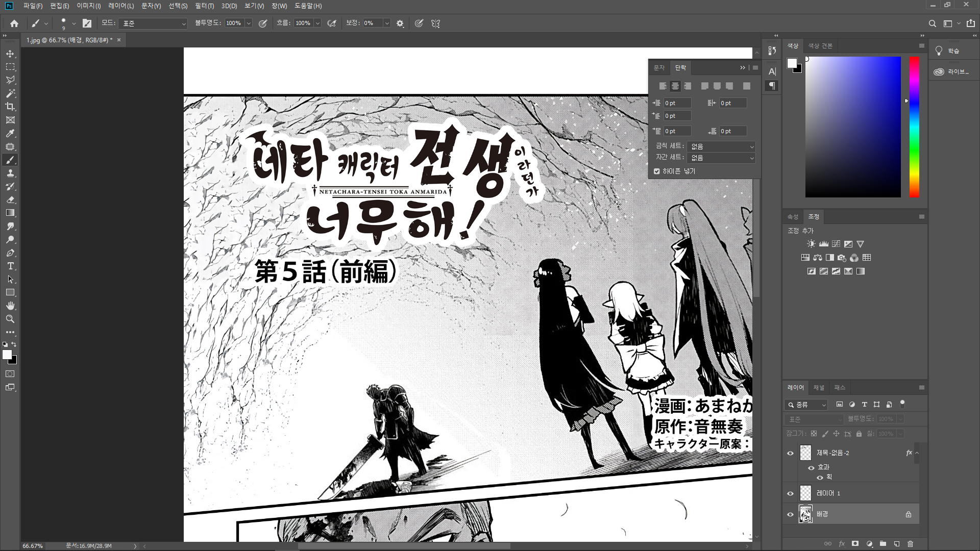
Task: Select the Pen tool
Action: (x=10, y=253)
